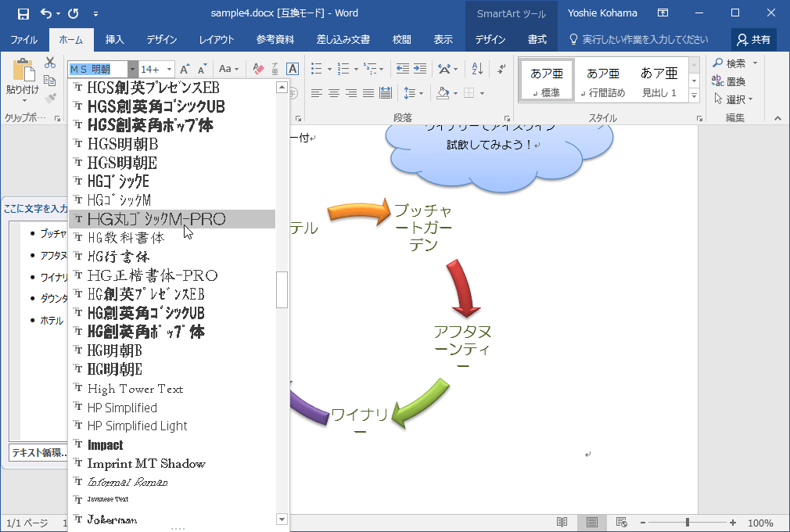Select the HG教科書体 font
The height and width of the screenshot is (532, 790).
click(172, 238)
